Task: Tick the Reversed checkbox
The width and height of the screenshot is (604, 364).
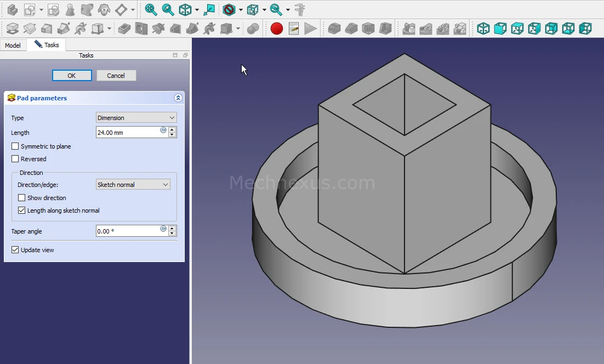Action: tap(15, 159)
